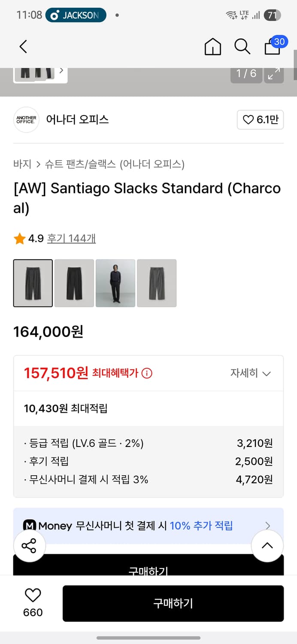Viewport: 297px width, 644px height.
Task: Select the 바지 breadcrumb category
Action: [22, 164]
